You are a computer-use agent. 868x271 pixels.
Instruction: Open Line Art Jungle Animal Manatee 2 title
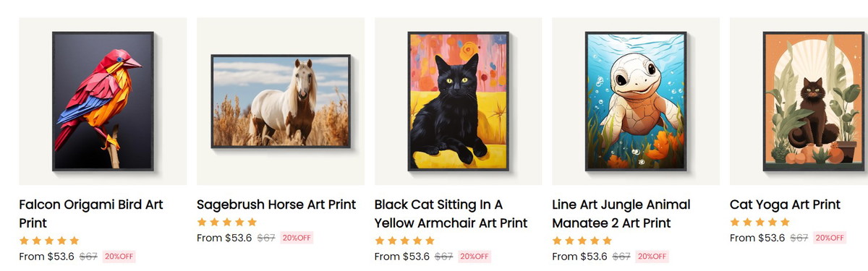pos(621,214)
